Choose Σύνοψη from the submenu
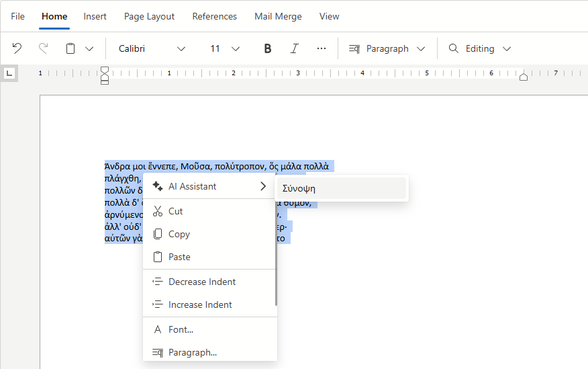Image resolution: width=588 pixels, height=369 pixels. pyautogui.click(x=342, y=188)
